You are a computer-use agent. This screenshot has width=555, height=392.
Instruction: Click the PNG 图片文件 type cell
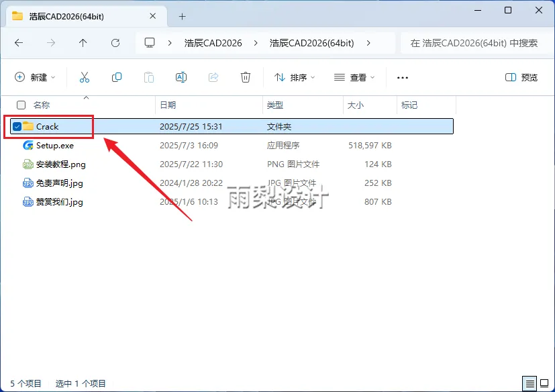(x=293, y=164)
